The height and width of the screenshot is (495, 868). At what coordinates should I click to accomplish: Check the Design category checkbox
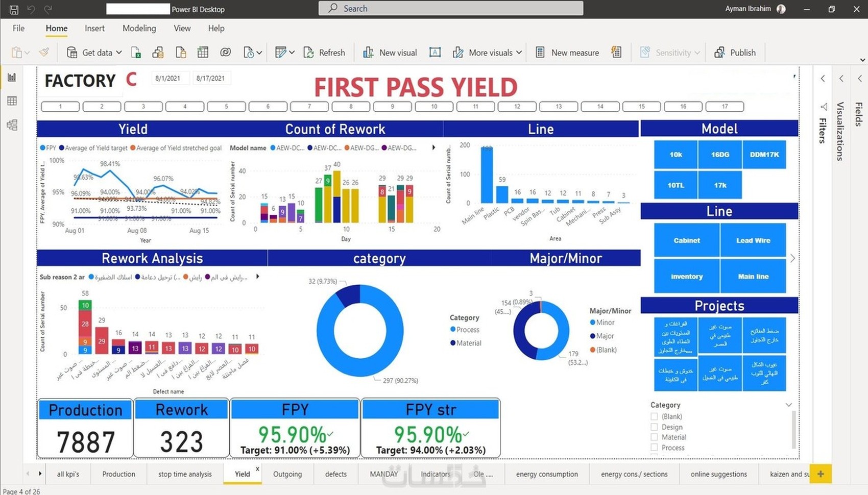pos(654,427)
